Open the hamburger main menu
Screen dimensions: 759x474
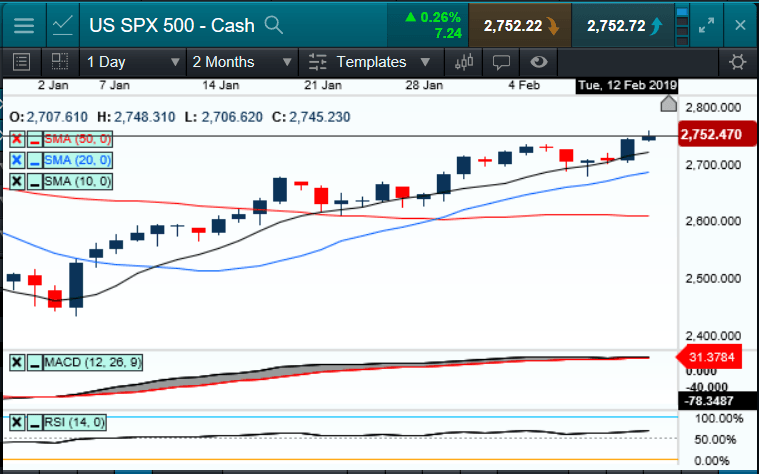24,25
